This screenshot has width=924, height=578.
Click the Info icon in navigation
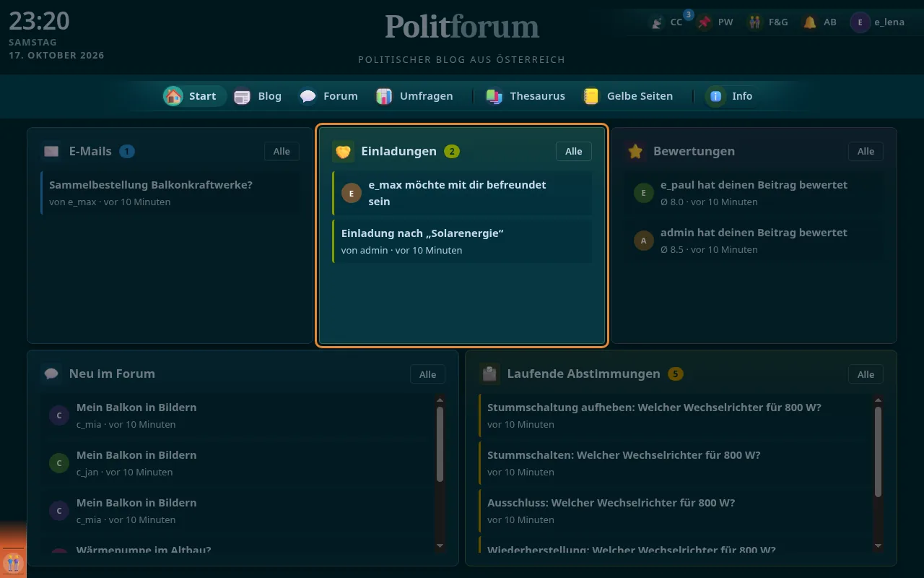tap(716, 96)
